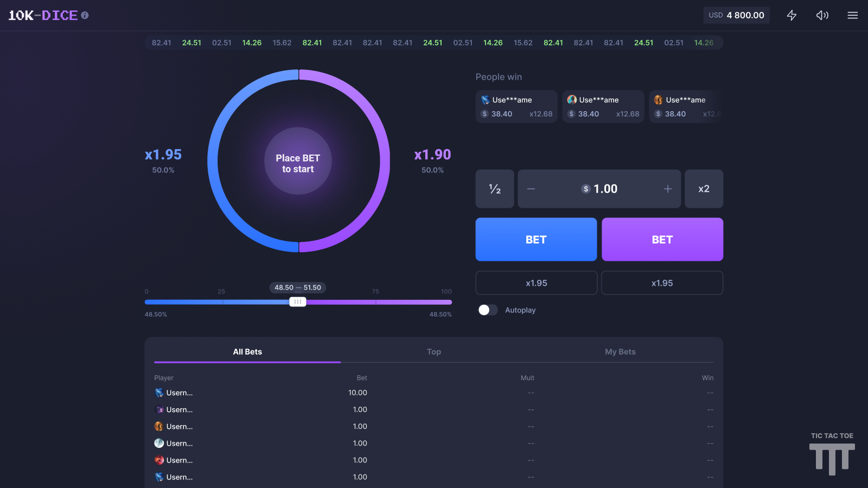Click the USD 4 800.00 balance

pyautogui.click(x=736, y=15)
